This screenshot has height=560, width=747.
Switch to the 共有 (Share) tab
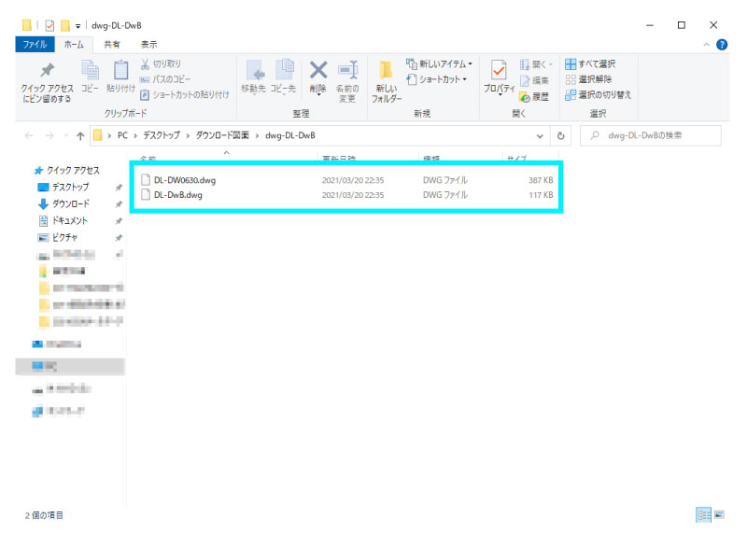coord(111,44)
